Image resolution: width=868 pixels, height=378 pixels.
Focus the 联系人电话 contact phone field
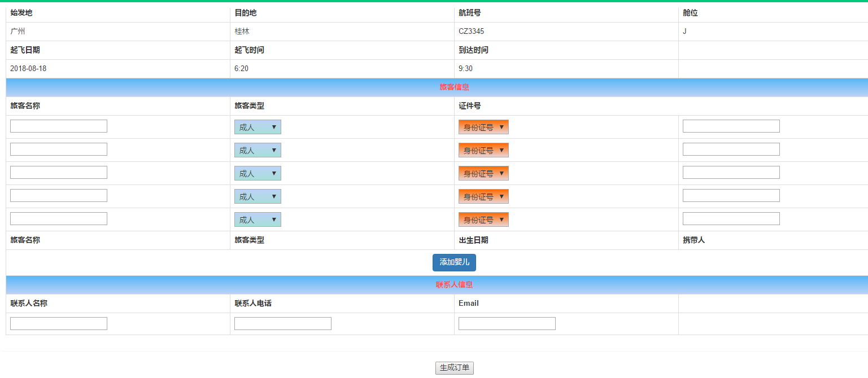283,323
